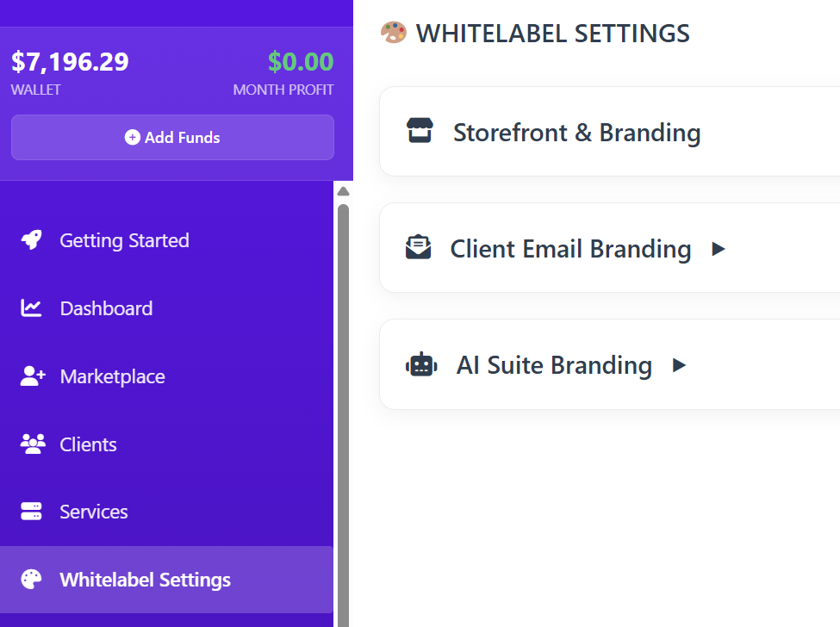Go to Dashboard in sidebar
Viewport: 840px width, 627px height.
point(106,308)
